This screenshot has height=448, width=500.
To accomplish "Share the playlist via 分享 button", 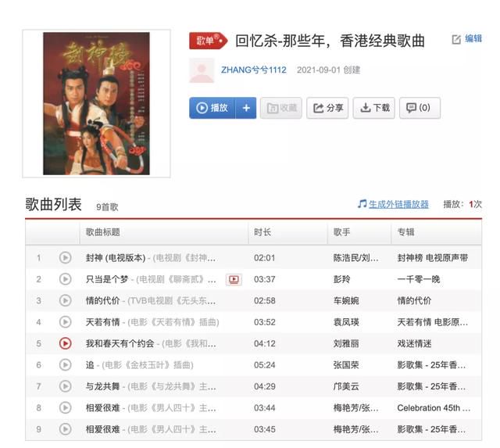I will 327,108.
